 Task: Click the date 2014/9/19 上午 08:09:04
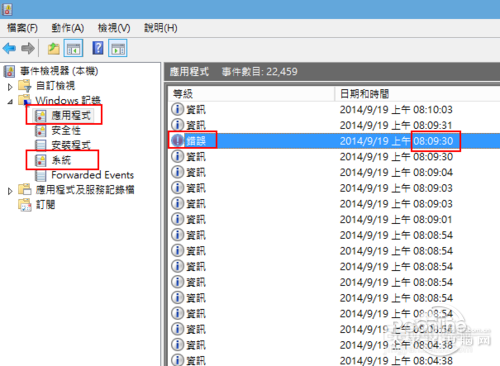pos(396,172)
